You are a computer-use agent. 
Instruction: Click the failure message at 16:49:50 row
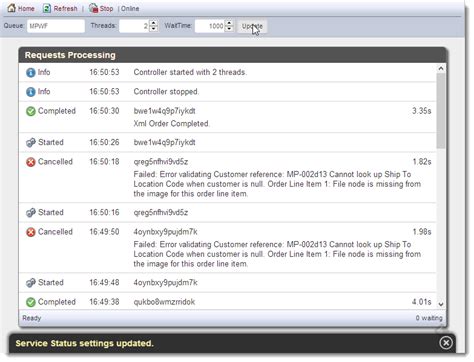click(x=277, y=254)
